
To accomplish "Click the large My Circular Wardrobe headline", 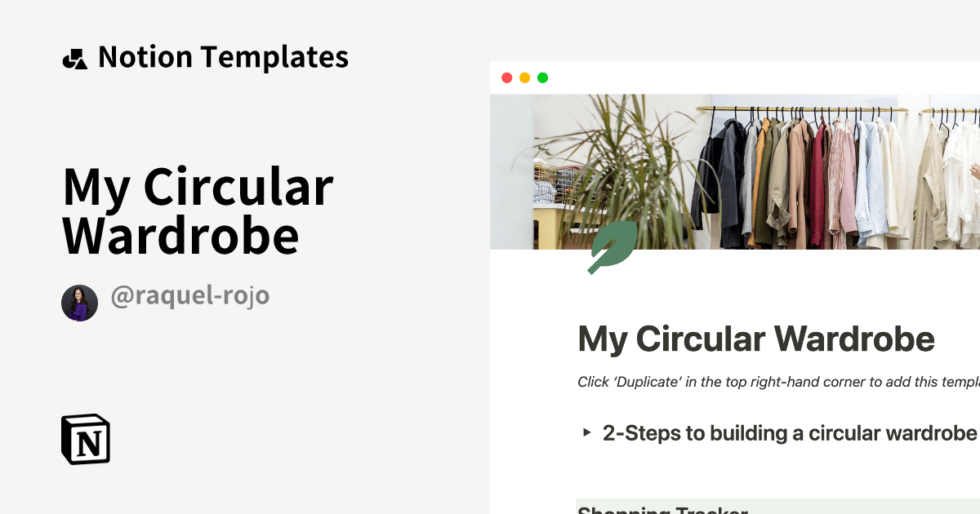I will (198, 210).
